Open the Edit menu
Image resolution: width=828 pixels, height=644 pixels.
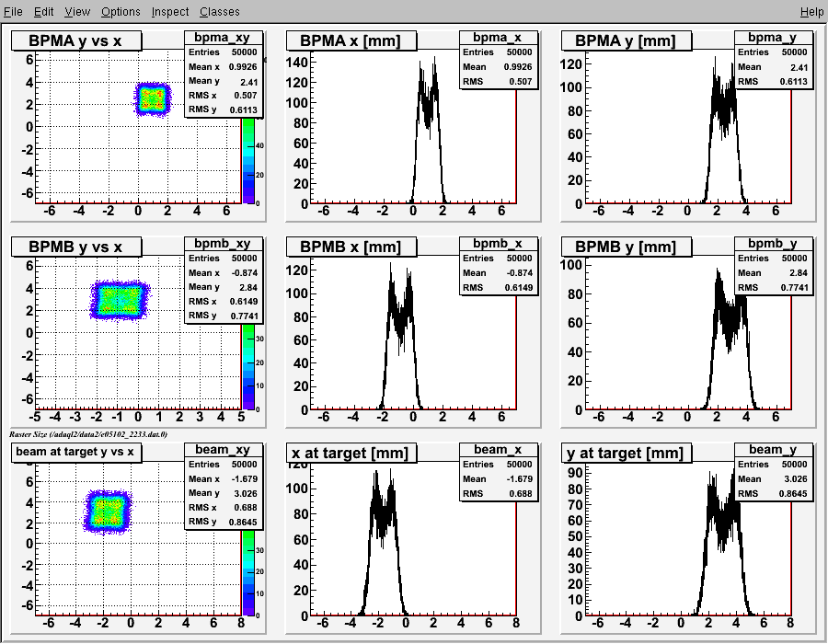(43, 11)
